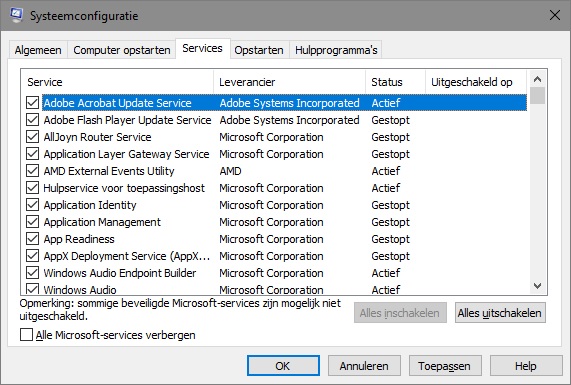Select Hulpservice voor toepassingshost name
The height and width of the screenshot is (385, 571).
124,188
